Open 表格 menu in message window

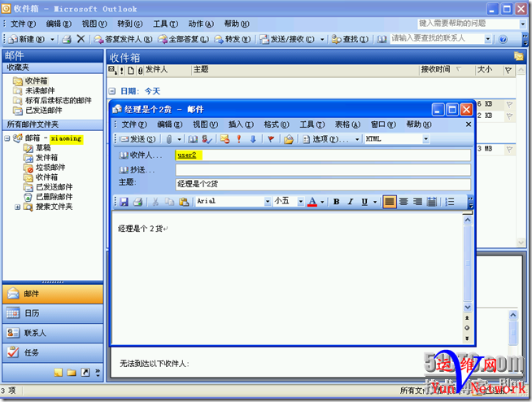[x=347, y=125]
